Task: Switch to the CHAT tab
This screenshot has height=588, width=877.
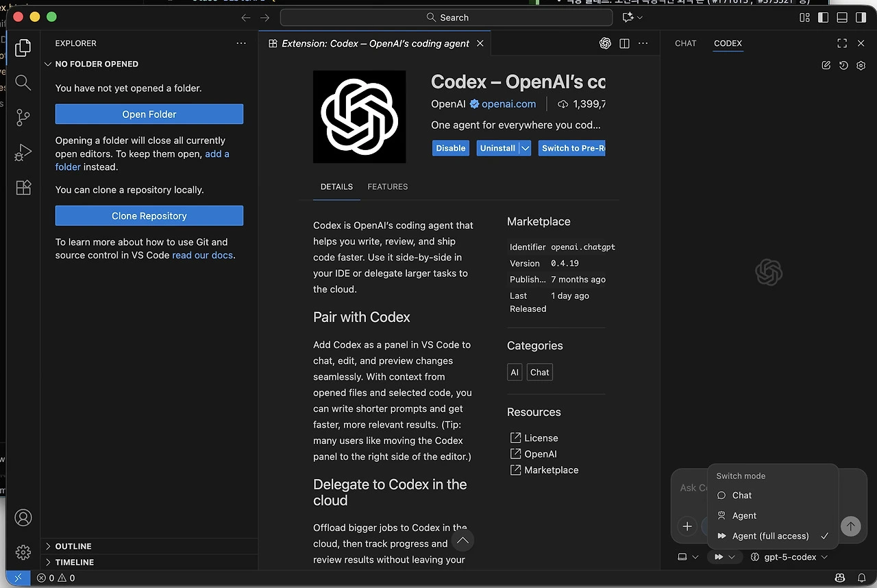Action: [685, 43]
